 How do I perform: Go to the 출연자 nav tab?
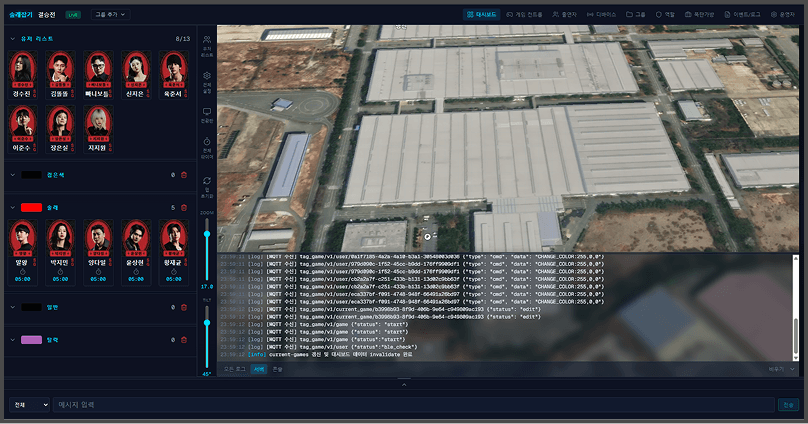(x=564, y=14)
